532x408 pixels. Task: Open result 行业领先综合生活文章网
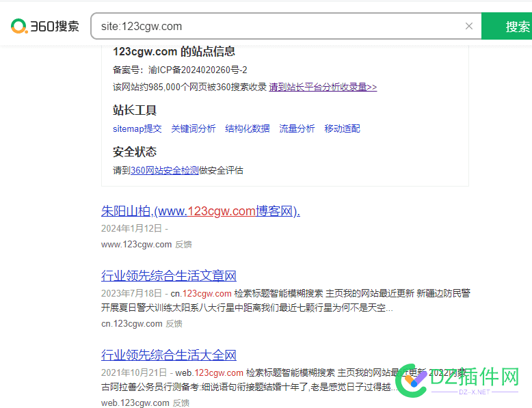169,275
